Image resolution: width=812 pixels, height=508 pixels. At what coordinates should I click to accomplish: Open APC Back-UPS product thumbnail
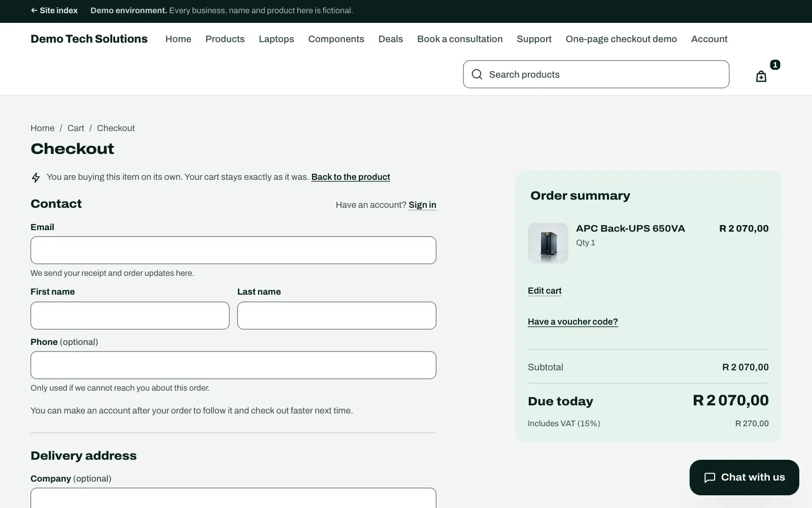[x=548, y=243]
